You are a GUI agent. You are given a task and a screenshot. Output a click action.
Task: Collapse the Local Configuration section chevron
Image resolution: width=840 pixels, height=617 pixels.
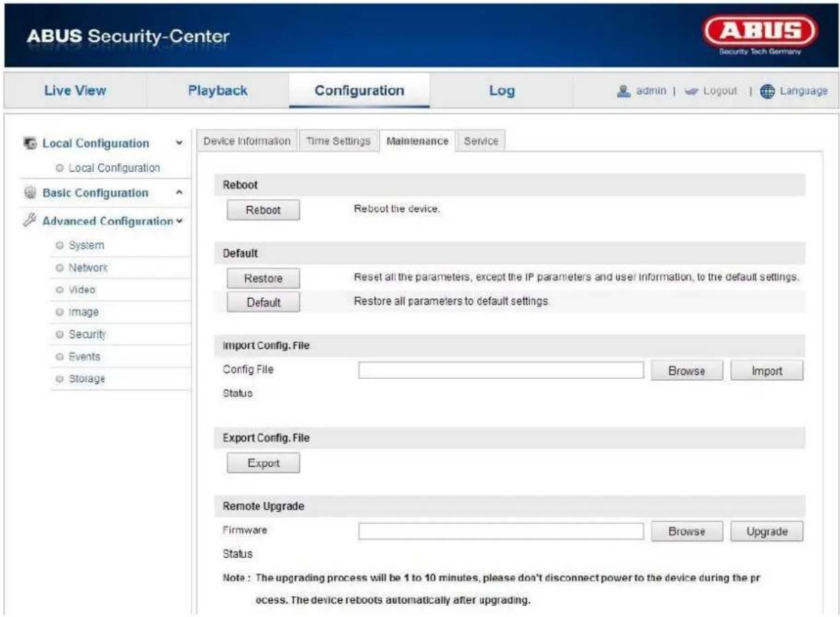click(180, 143)
